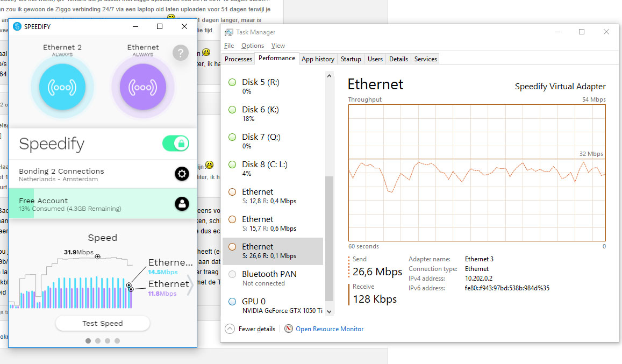Collapse with the Fewer details chevron icon

(x=230, y=329)
